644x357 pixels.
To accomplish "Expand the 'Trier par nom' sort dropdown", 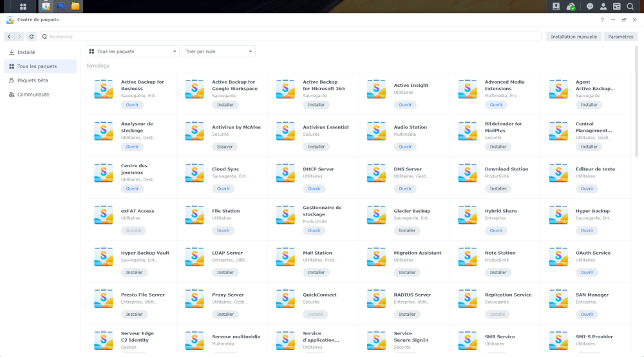I will [x=218, y=51].
